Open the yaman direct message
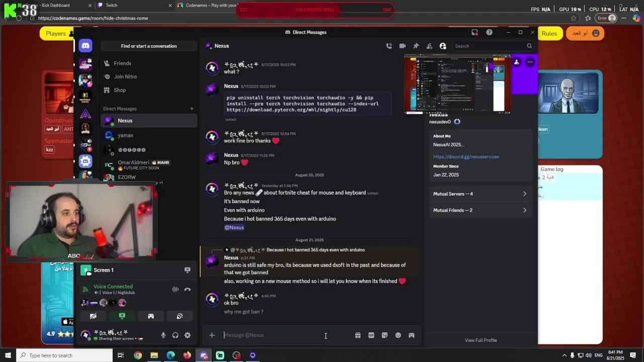Image resolution: width=644 pixels, height=362 pixels. [149, 135]
